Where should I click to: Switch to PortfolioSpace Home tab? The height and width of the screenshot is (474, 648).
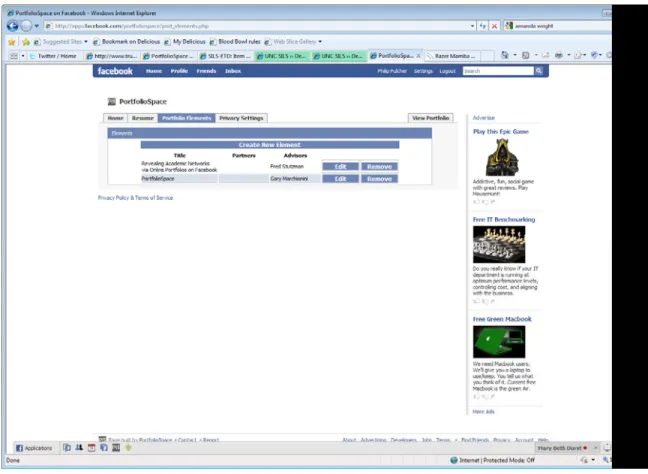coord(115,118)
